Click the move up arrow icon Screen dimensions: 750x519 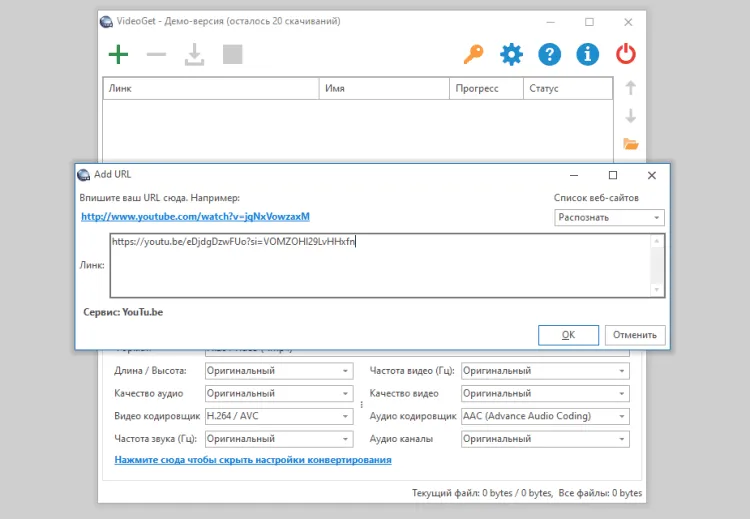tap(630, 88)
